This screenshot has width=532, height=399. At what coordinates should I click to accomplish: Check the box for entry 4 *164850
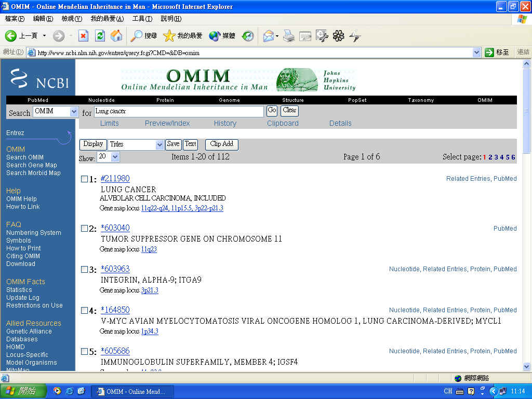(x=85, y=311)
